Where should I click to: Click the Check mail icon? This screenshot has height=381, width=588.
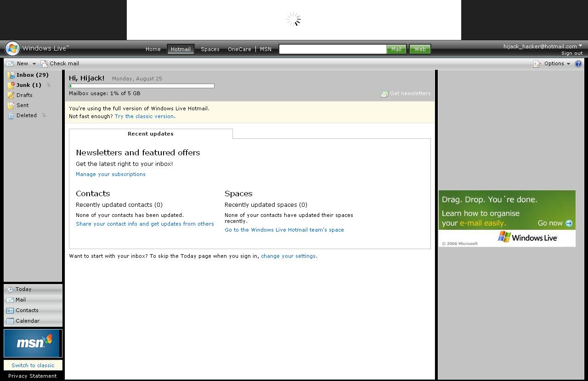pos(44,63)
